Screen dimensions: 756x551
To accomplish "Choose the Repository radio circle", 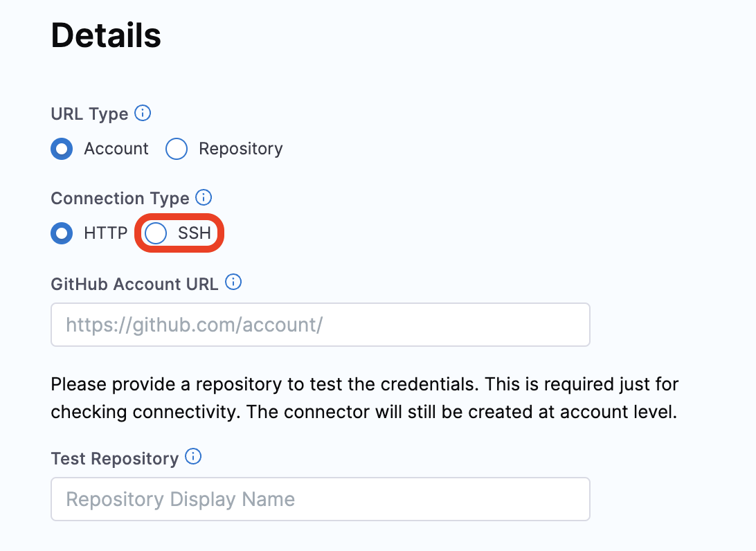I will (x=177, y=149).
